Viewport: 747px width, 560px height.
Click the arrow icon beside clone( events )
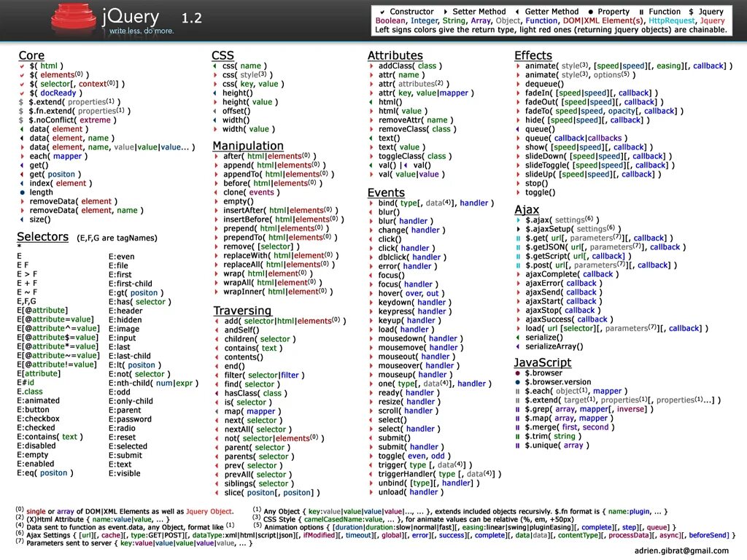tap(216, 192)
